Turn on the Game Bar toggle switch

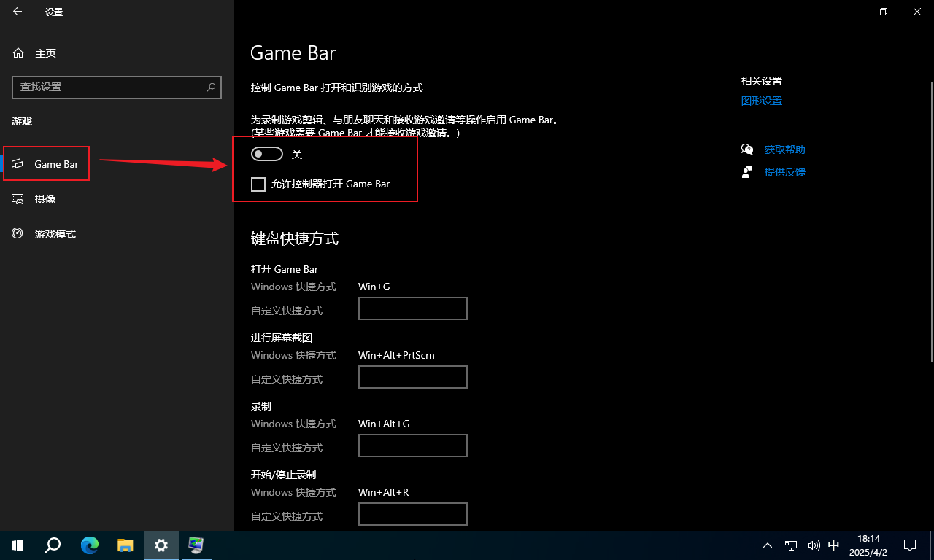click(x=266, y=154)
